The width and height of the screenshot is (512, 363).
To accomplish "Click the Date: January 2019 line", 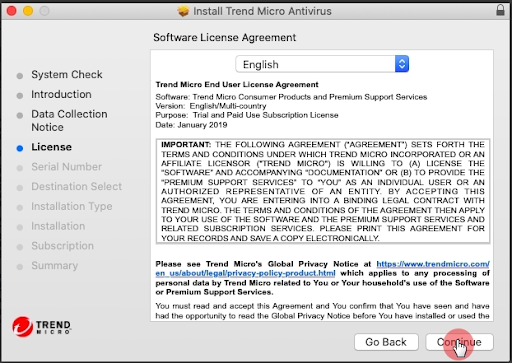I will tap(191, 125).
